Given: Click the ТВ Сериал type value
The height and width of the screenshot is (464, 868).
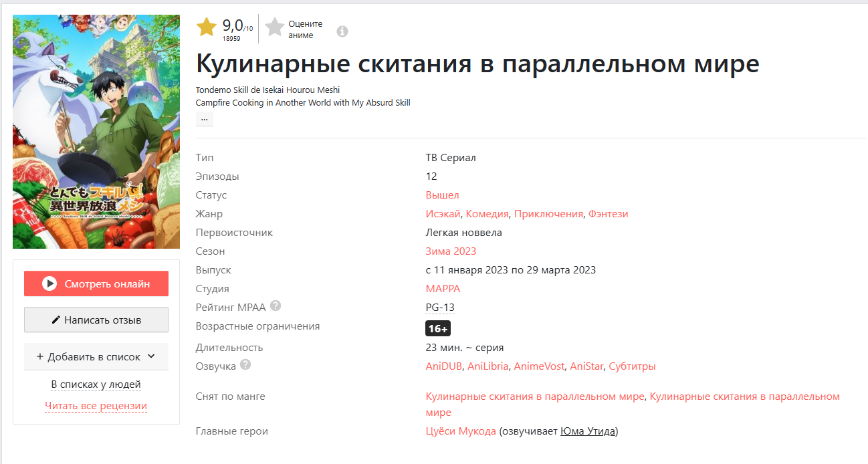Looking at the screenshot, I should point(451,158).
